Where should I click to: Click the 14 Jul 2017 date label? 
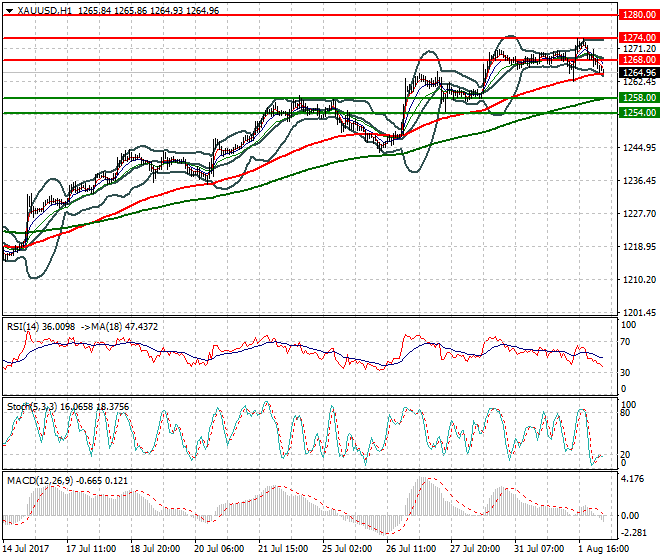26,549
